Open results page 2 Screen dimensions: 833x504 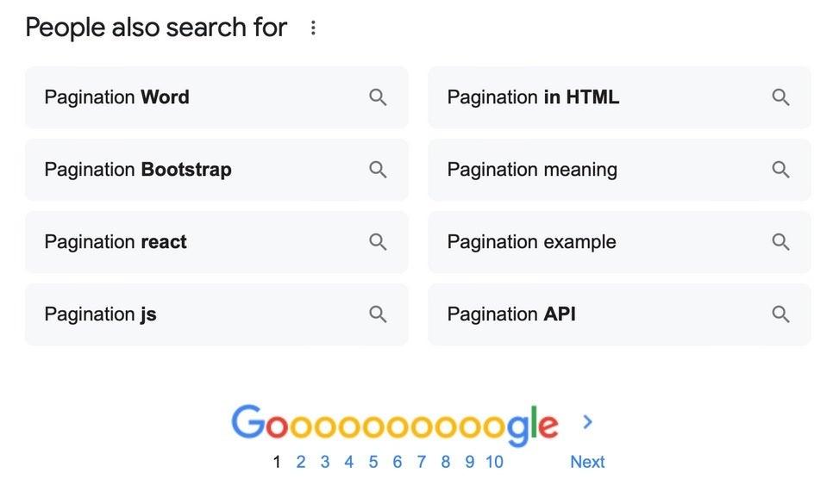(300, 462)
